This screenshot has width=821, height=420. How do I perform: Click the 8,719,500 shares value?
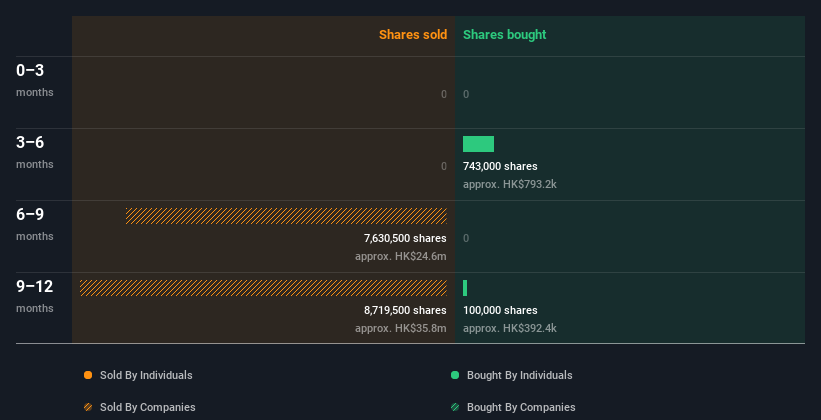click(x=405, y=311)
